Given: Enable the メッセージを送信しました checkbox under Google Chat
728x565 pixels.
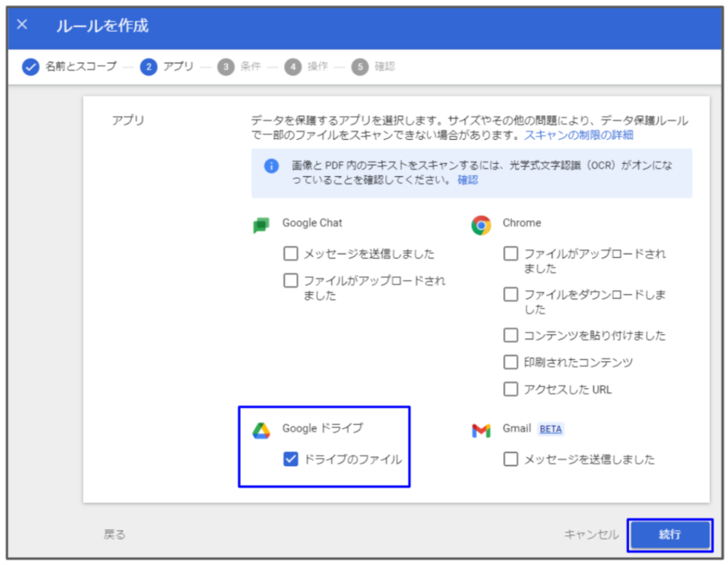Looking at the screenshot, I should tap(290, 253).
